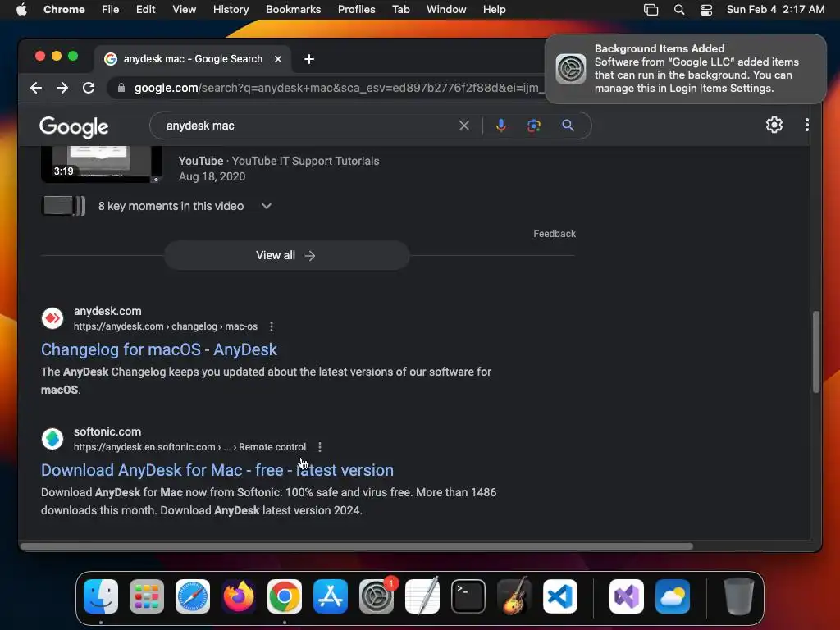
Task: Open Control Center in the menu bar
Action: (x=706, y=10)
